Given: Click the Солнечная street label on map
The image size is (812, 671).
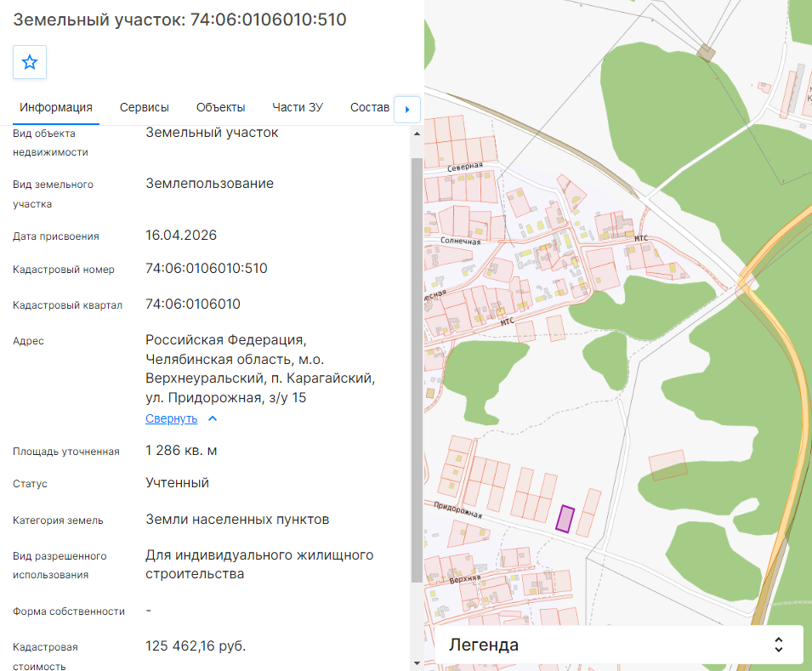Looking at the screenshot, I should pos(460,241).
